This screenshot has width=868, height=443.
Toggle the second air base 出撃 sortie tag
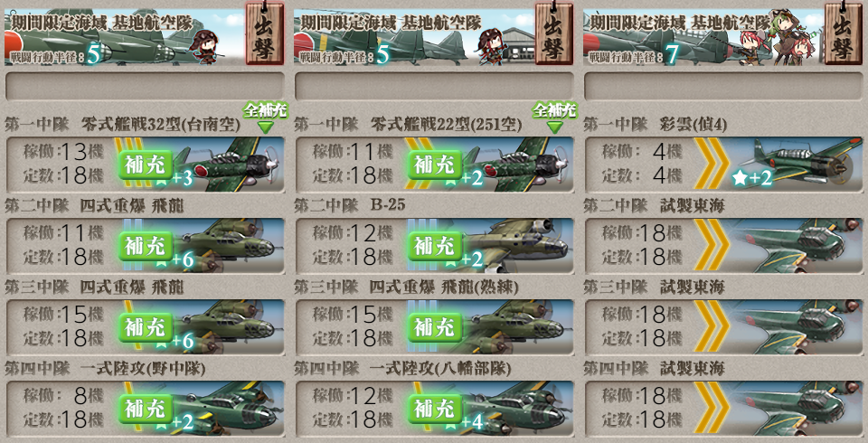point(553,33)
